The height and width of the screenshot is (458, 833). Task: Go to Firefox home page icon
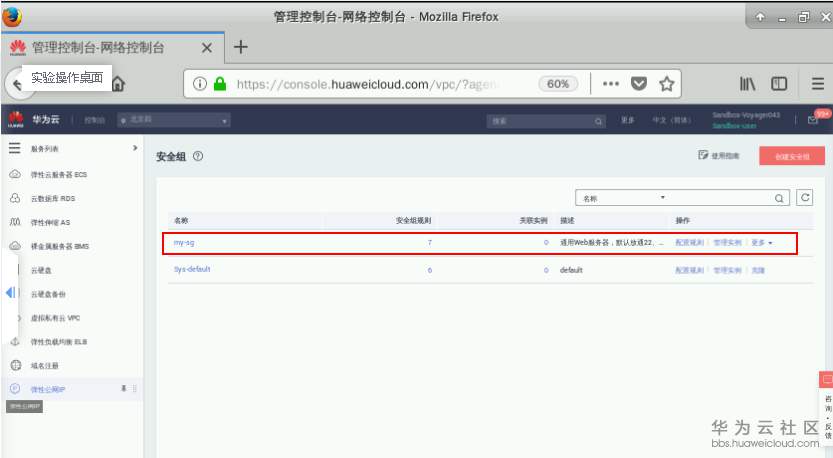pos(118,84)
